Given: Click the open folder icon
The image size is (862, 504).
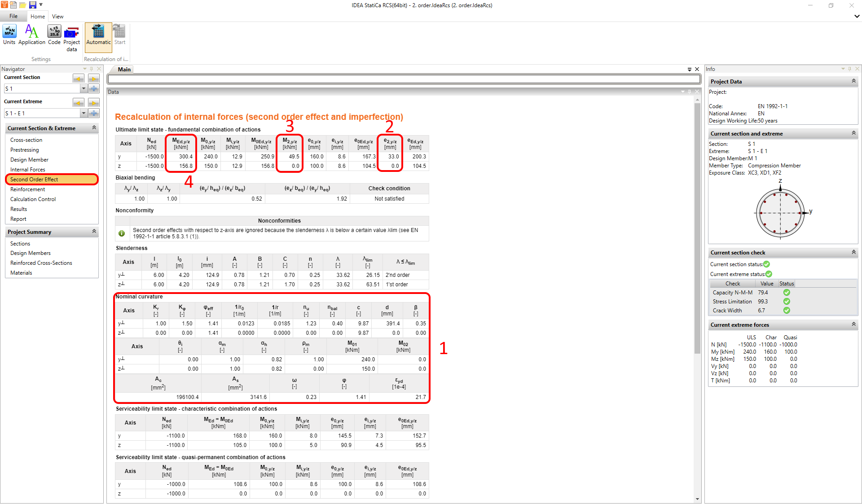Looking at the screenshot, I should 22,5.
